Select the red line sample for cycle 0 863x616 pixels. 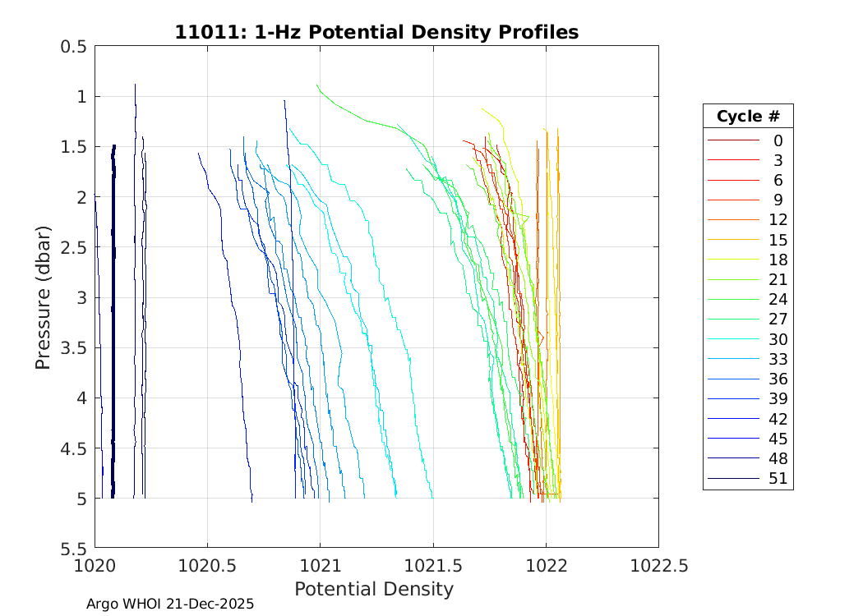click(x=733, y=140)
